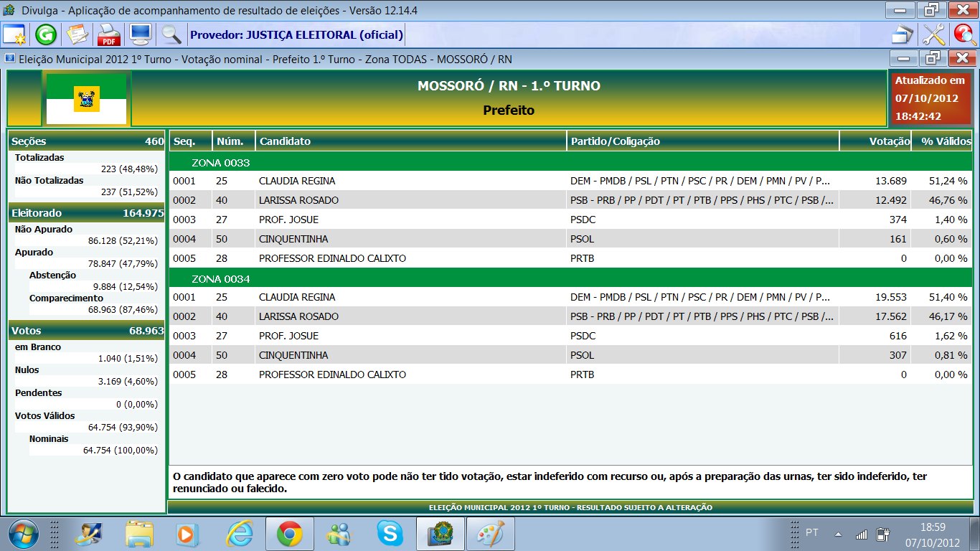The image size is (980, 551).
Task: Open settings with the wrench tools icon
Action: tap(933, 34)
